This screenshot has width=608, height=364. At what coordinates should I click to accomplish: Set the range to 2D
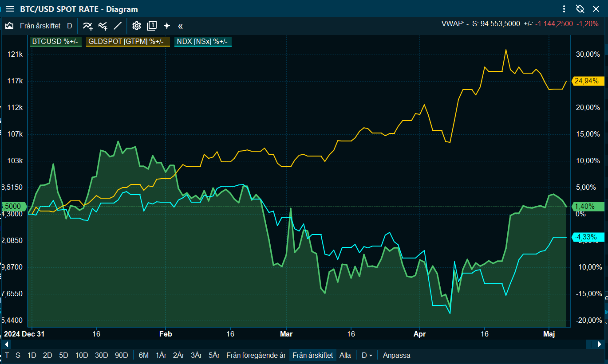[x=47, y=355]
